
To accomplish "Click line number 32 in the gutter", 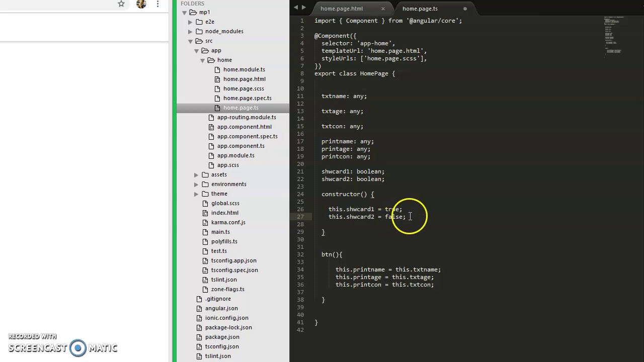I will (x=300, y=254).
